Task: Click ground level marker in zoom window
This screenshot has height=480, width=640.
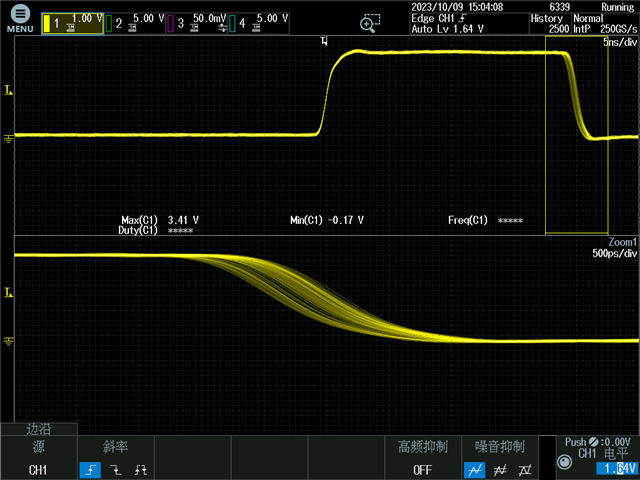Action: tap(9, 341)
